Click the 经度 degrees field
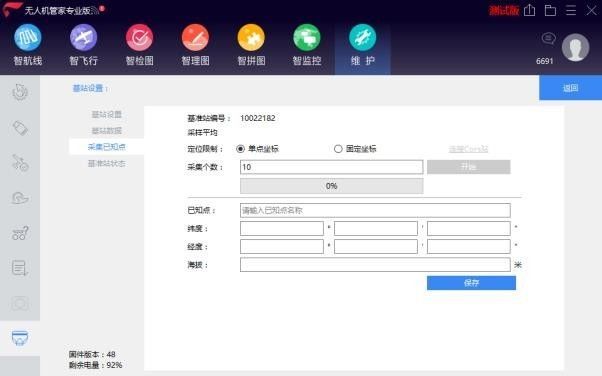This screenshot has width=602, height=376. [282, 247]
